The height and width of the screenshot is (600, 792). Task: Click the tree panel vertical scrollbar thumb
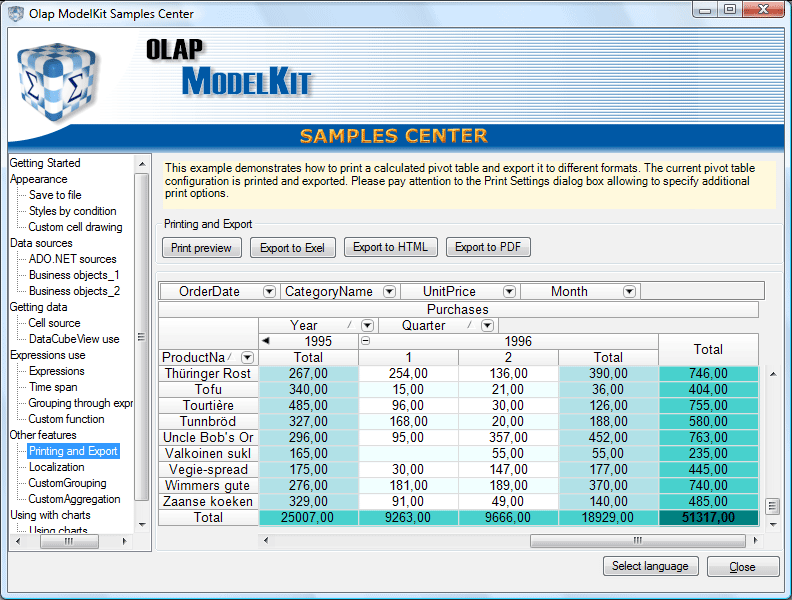pos(141,337)
